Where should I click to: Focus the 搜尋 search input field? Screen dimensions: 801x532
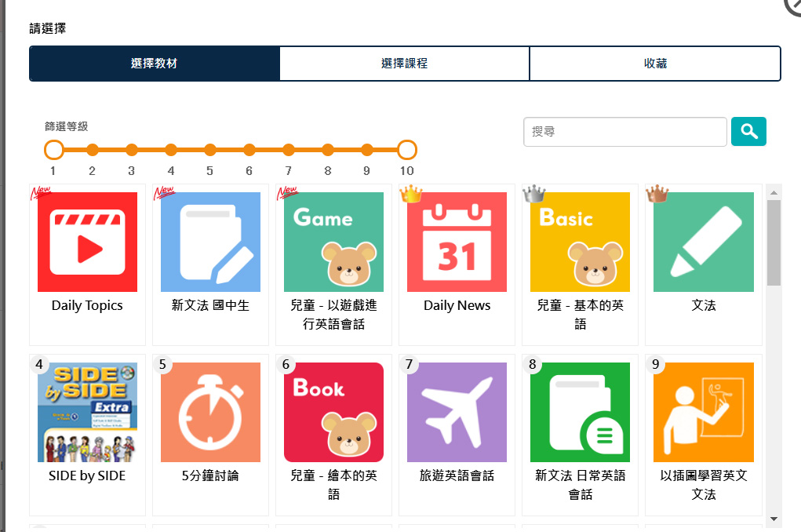624,132
